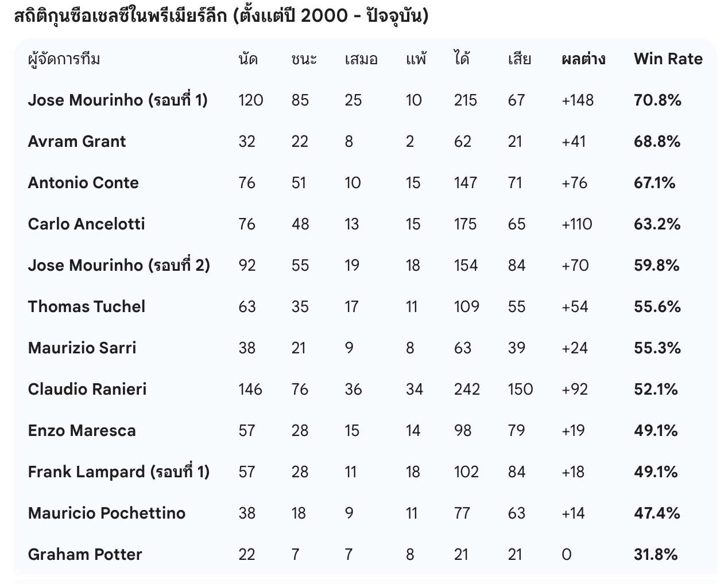Click Claudio Ranieri's name
This screenshot has width=728, height=584.
pos(87,390)
